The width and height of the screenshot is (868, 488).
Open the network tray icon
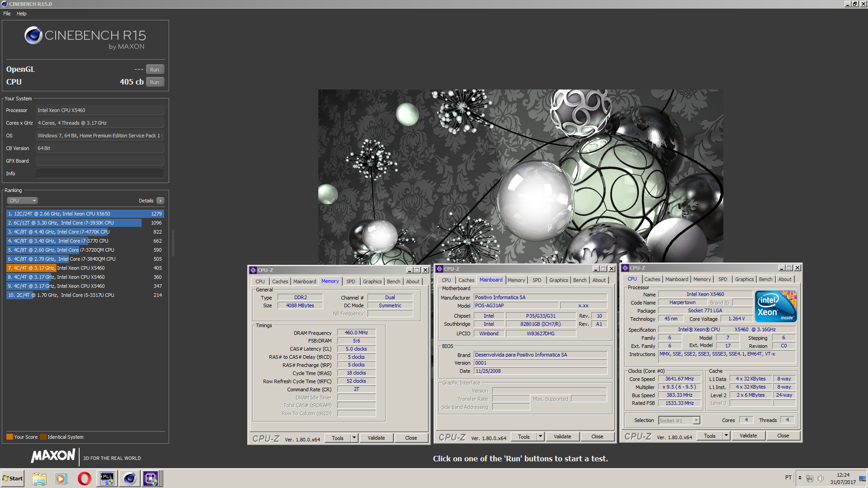(x=810, y=478)
